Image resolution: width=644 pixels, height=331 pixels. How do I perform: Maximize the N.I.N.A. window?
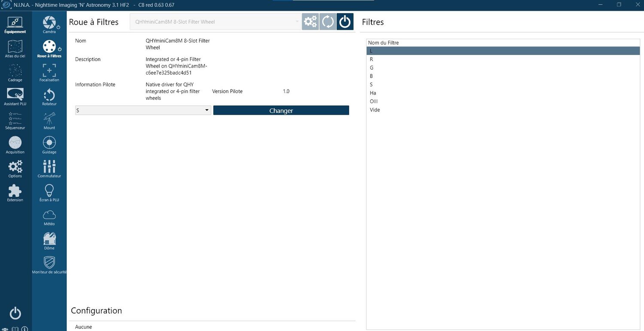click(619, 5)
